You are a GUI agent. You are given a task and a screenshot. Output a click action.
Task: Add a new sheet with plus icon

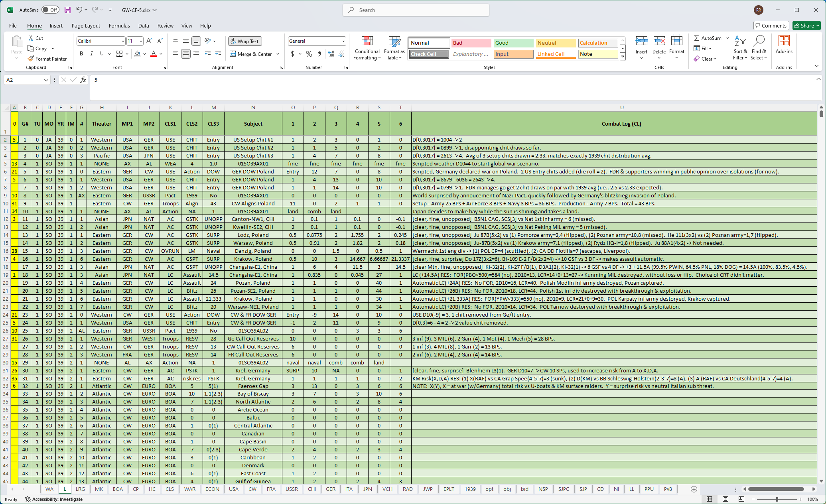coord(694,489)
